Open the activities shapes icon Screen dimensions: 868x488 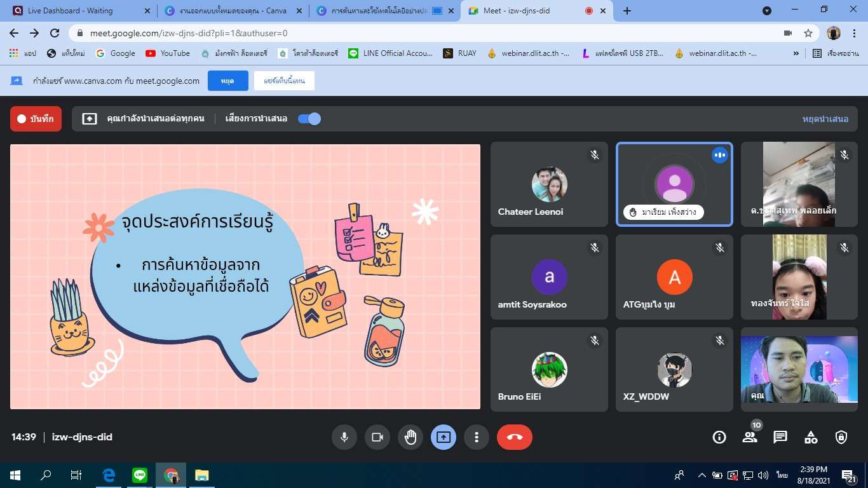811,437
